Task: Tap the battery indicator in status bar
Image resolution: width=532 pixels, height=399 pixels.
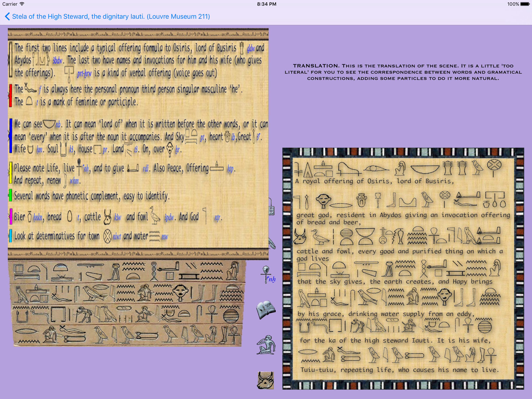Action: click(x=525, y=4)
